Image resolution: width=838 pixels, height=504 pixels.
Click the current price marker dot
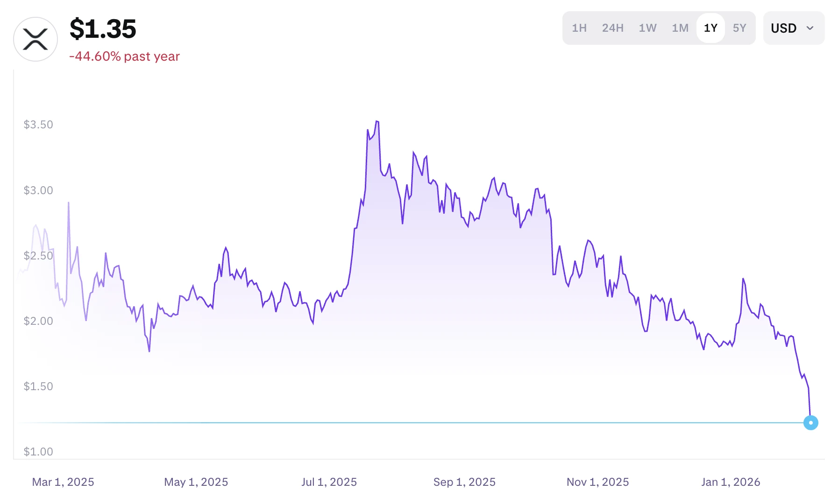pos(811,423)
